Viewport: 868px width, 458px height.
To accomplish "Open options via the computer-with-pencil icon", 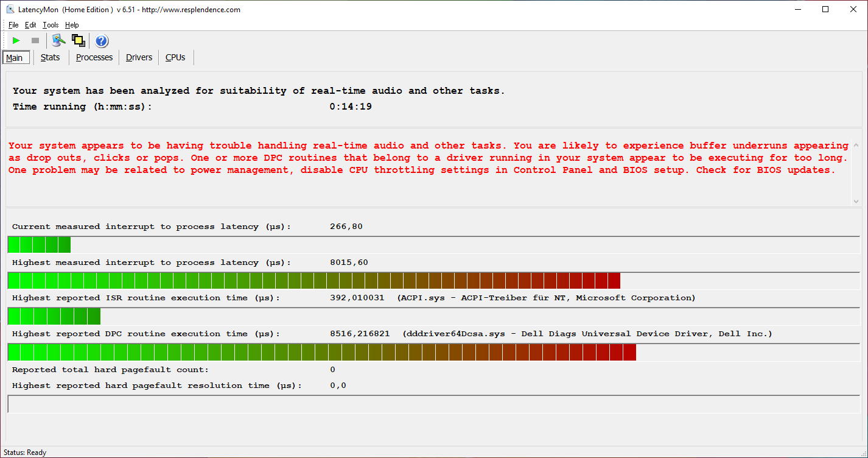I will (58, 41).
